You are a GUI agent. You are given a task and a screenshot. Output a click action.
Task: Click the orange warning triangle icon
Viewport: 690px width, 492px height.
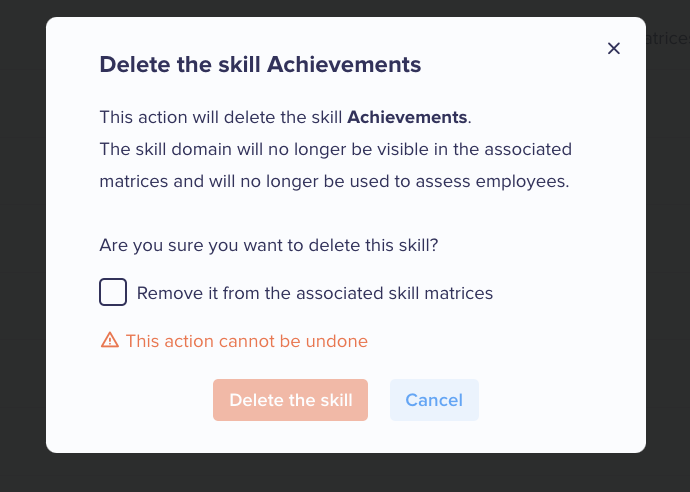pyautogui.click(x=110, y=340)
